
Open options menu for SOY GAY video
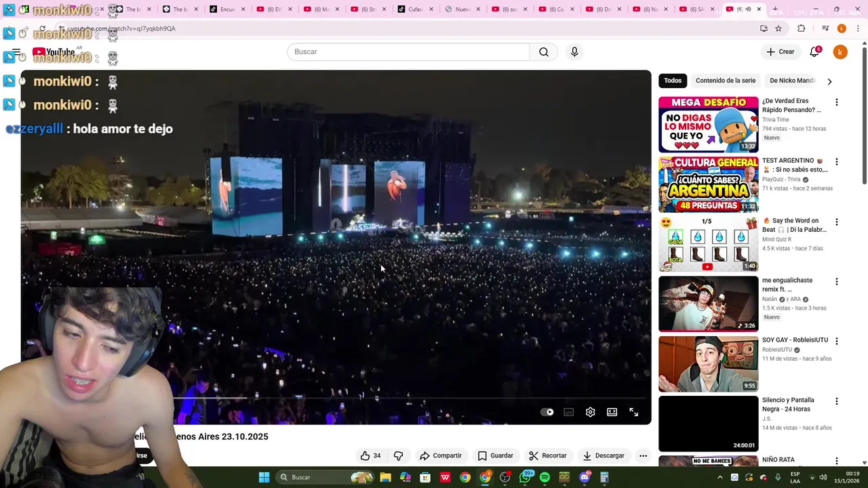click(x=837, y=341)
